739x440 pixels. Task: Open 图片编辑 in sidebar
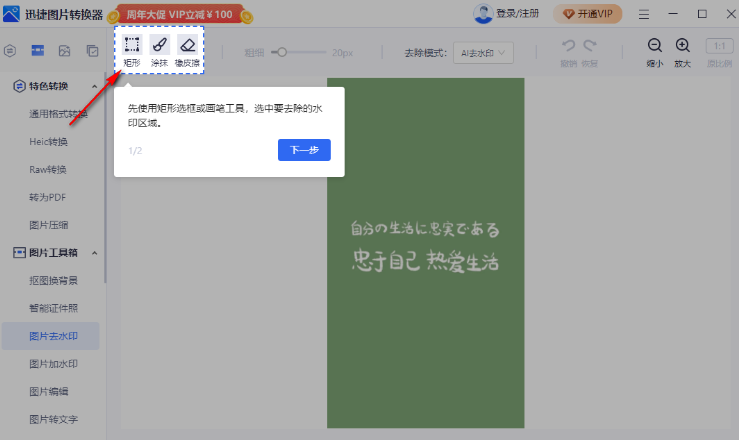49,392
